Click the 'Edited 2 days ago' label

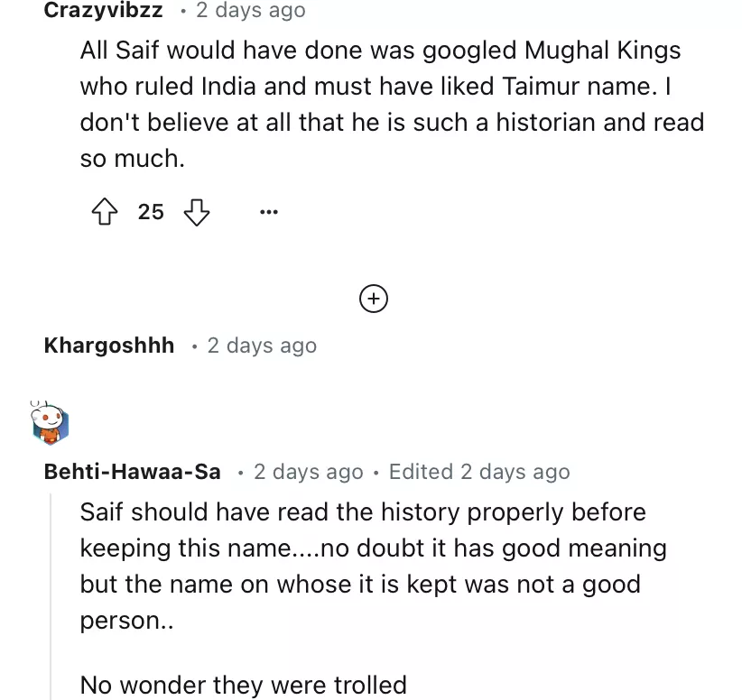[x=478, y=472]
